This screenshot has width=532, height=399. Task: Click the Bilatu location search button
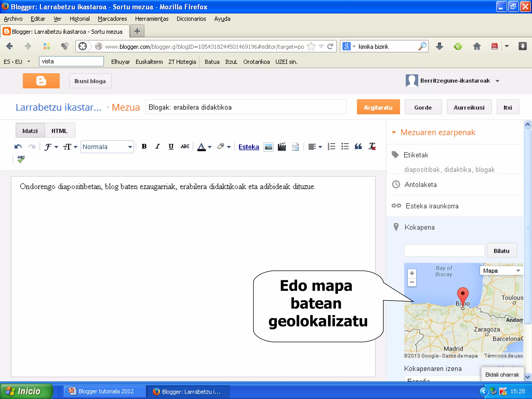pos(501,251)
